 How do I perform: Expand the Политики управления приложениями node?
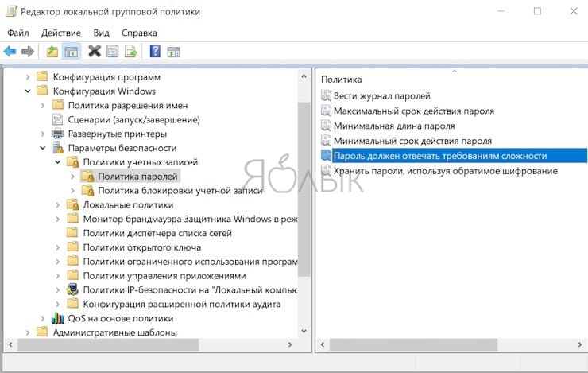click(58, 276)
